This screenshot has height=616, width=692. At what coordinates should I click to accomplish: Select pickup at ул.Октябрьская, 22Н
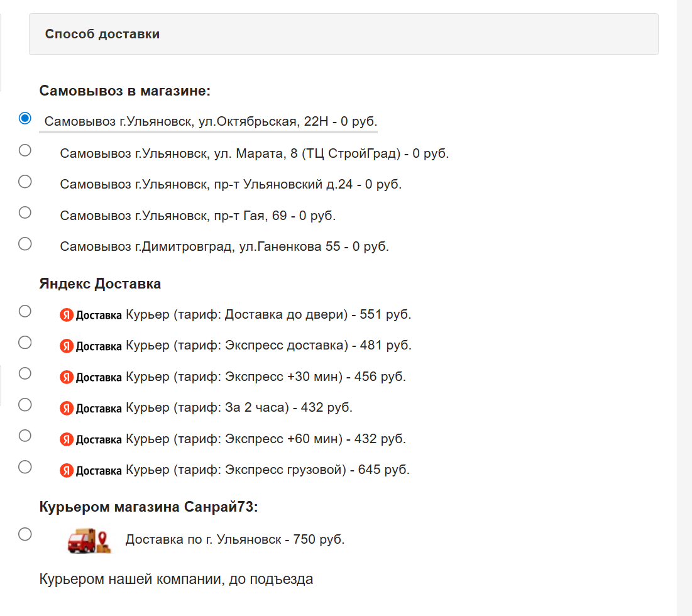25,118
